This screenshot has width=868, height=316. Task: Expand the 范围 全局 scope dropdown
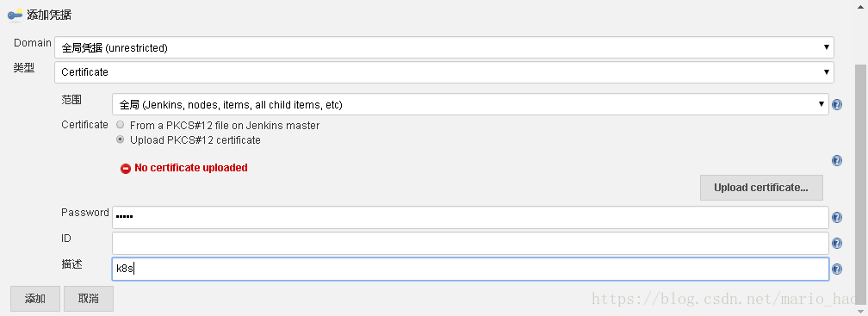[x=470, y=104]
